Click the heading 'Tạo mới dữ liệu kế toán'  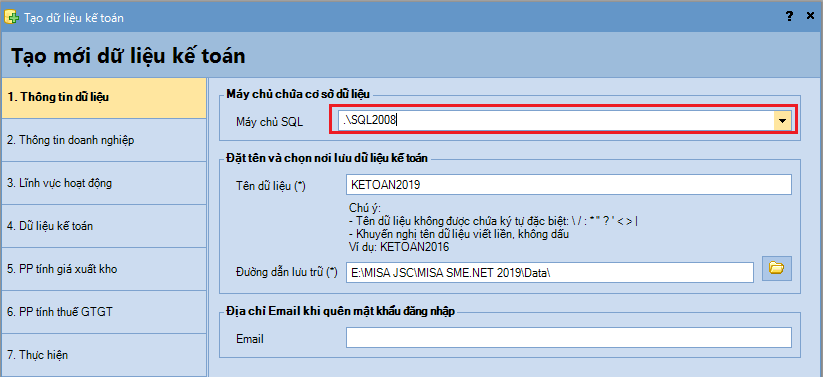tap(128, 56)
